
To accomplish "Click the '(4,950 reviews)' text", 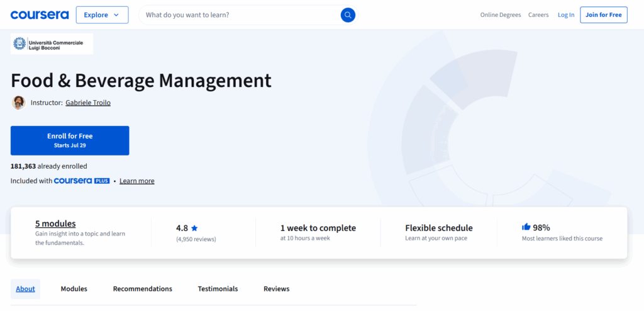I will click(196, 239).
